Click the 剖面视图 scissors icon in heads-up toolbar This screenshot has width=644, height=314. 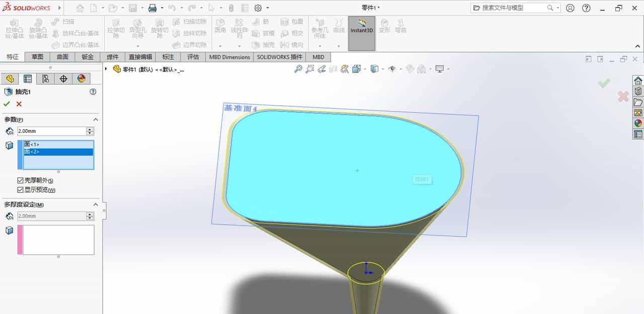coord(345,69)
